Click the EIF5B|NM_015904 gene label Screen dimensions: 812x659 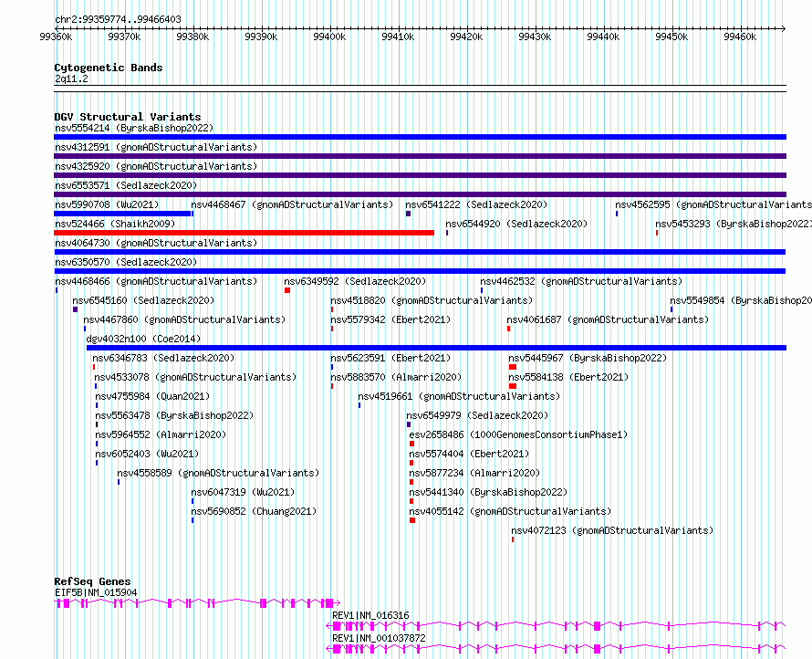(96, 592)
